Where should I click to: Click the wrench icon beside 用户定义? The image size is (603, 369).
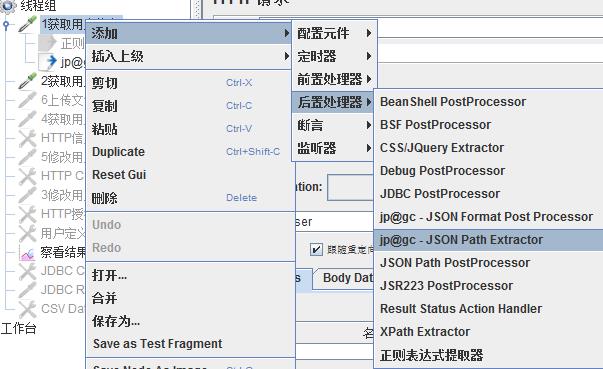[x=28, y=233]
